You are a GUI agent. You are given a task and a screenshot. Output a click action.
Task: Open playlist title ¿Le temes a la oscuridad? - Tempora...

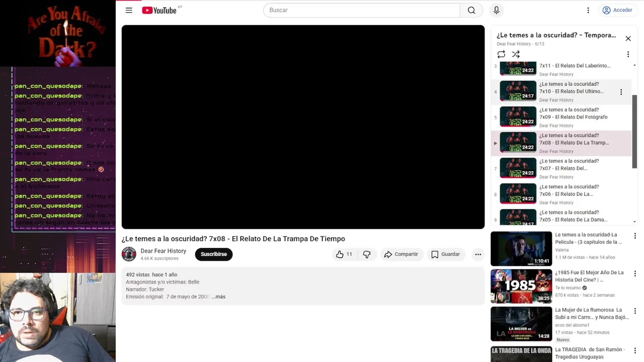point(556,35)
